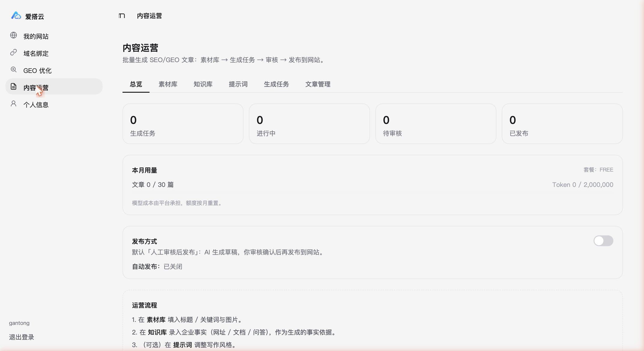Viewport: 644px width, 351px height.
Task: Click 素材库 in workflow step 1
Action: (156, 320)
